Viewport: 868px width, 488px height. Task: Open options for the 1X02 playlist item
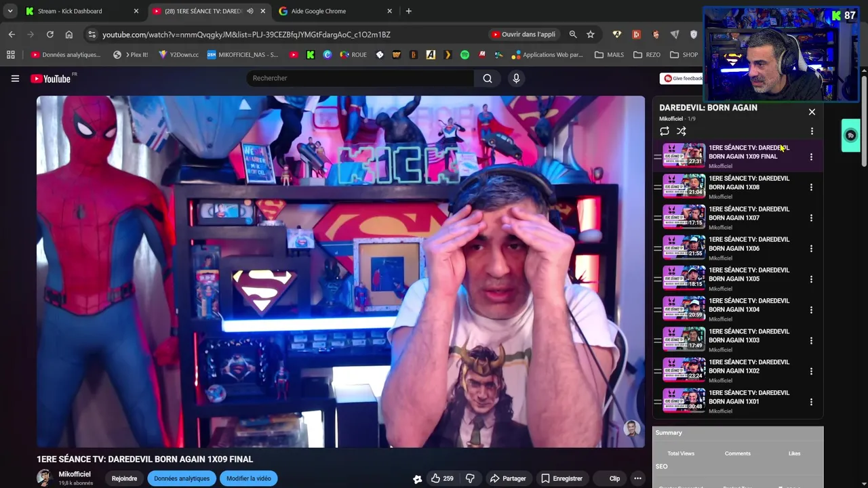811,371
